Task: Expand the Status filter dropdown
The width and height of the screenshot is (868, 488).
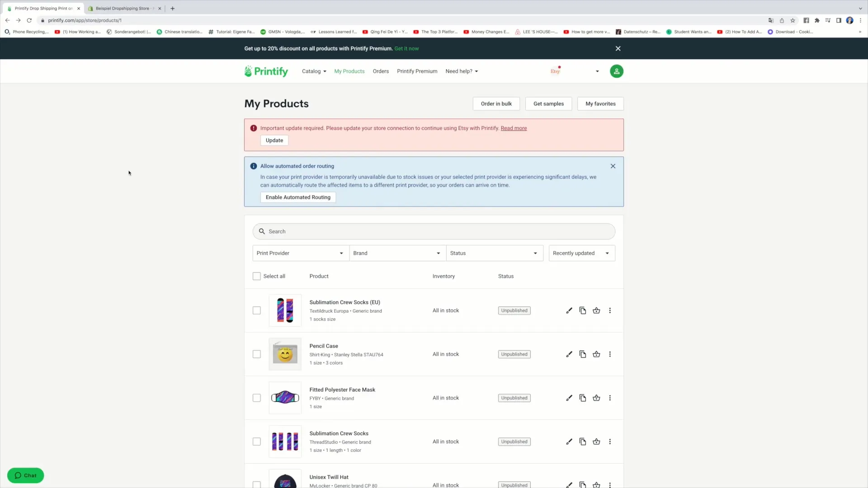Action: (x=495, y=253)
